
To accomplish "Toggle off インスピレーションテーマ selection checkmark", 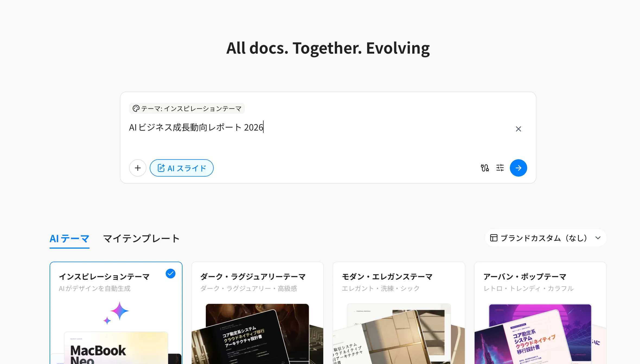I will 171,274.
